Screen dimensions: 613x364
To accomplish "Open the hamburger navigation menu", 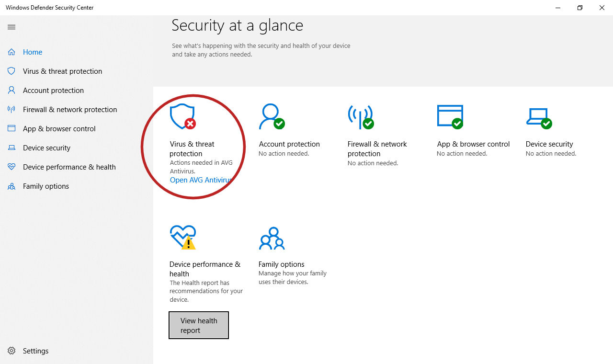I will (11, 27).
